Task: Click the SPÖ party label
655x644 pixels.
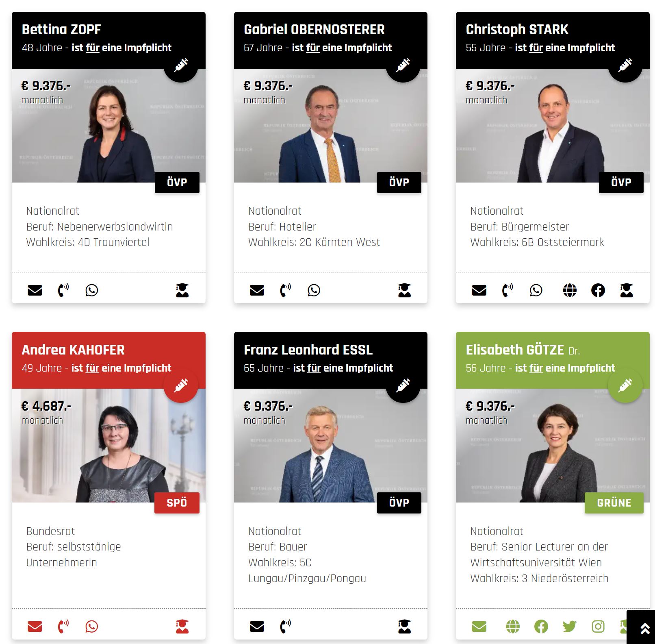Action: pyautogui.click(x=177, y=503)
